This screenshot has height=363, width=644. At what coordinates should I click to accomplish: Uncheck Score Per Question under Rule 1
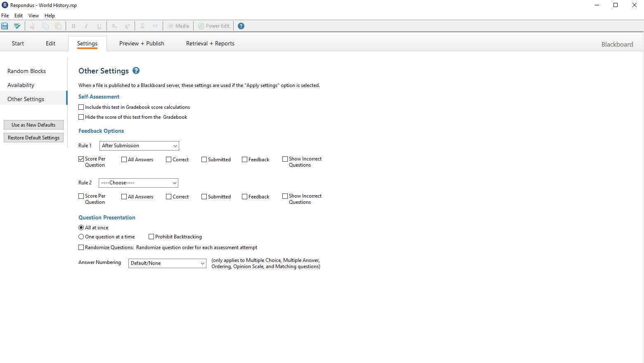point(81,159)
